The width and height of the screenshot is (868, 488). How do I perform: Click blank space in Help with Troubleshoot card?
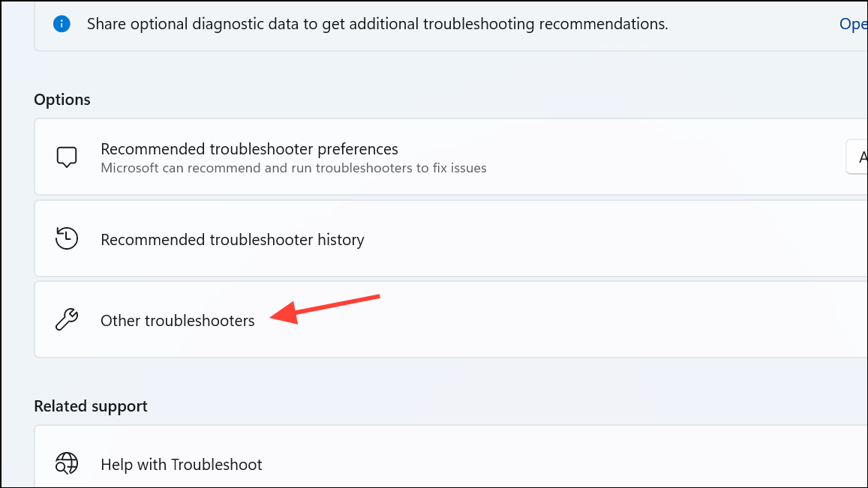pos(554,464)
